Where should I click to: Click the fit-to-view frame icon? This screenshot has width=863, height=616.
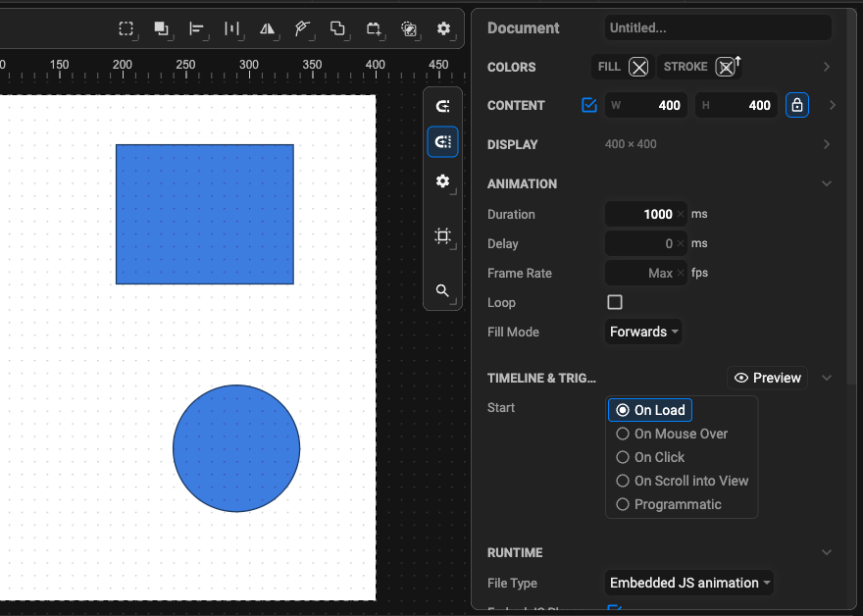click(x=442, y=236)
